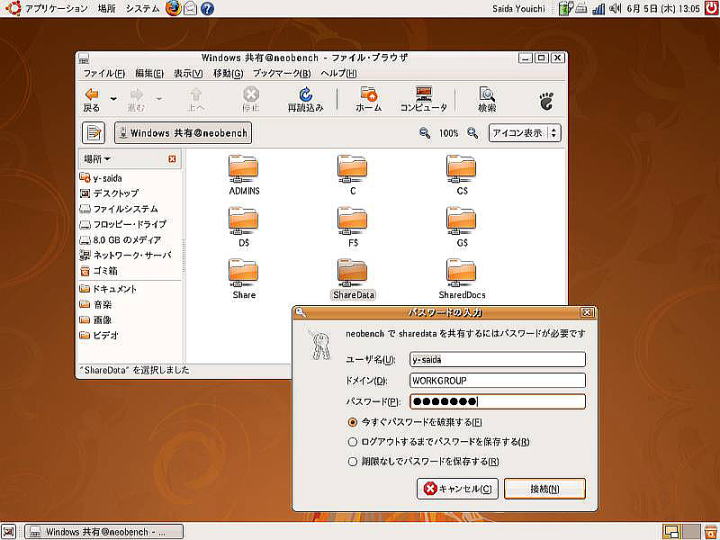Select デスクトップ in the places sidebar

pyautogui.click(x=109, y=193)
